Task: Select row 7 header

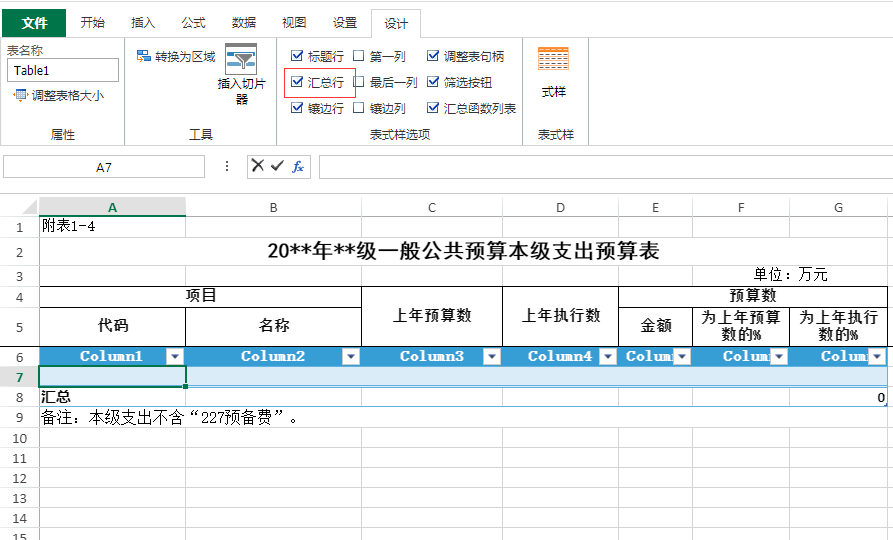Action: [19, 377]
